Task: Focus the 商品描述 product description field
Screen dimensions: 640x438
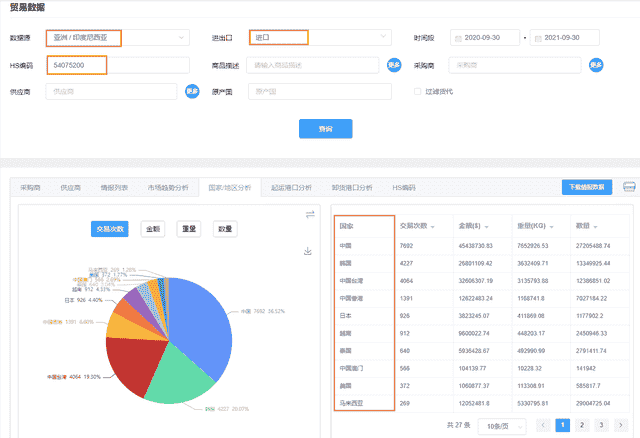Action: point(313,65)
